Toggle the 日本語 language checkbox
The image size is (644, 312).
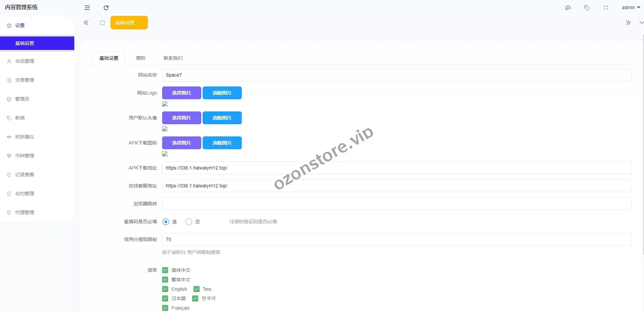point(165,298)
